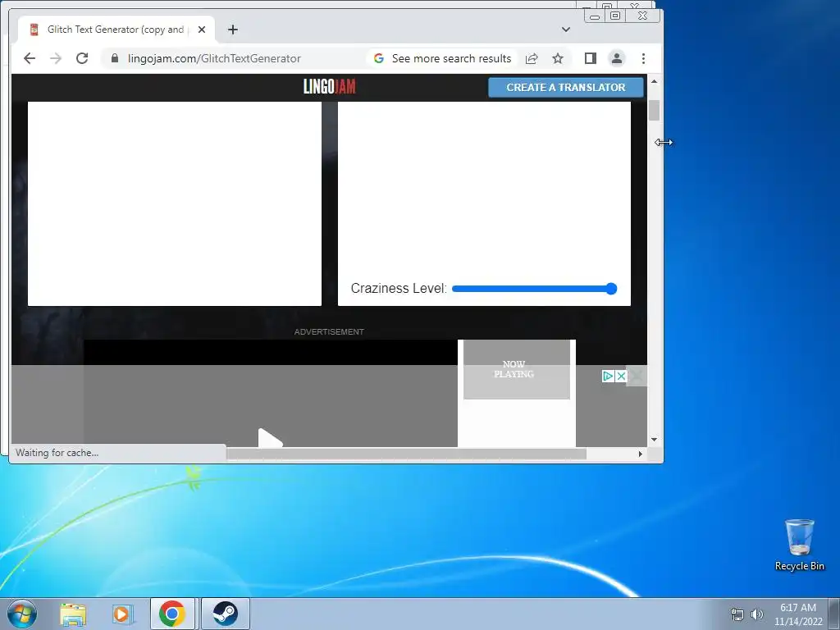Open the Chrome profile avatar menu
Viewport: 840px width, 630px height.
[x=617, y=58]
